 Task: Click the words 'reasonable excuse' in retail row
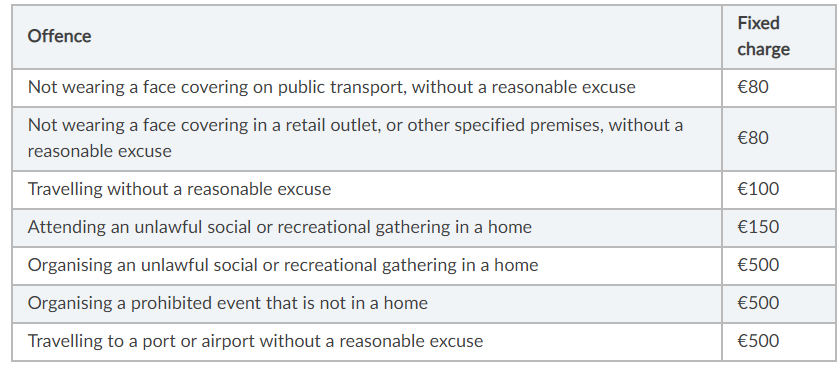pos(99,151)
